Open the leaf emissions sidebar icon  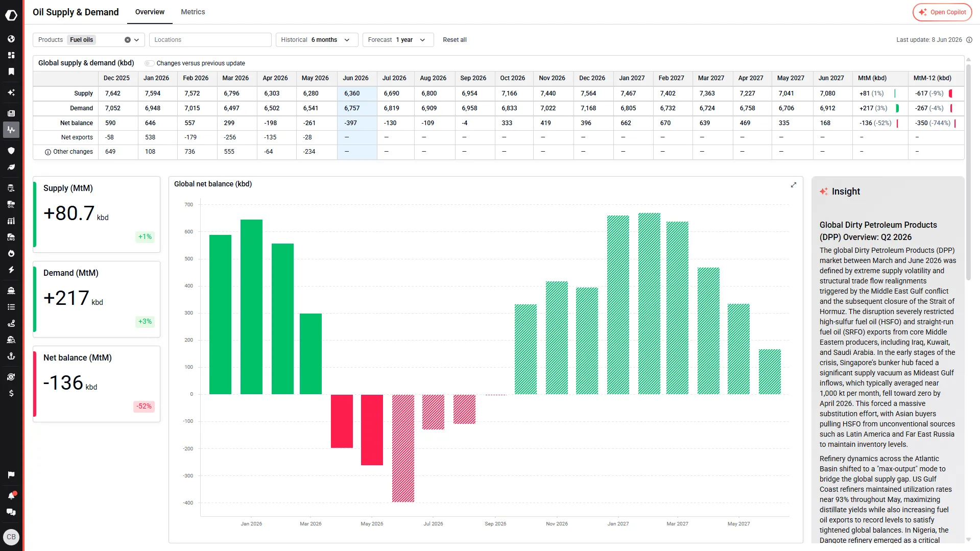(x=11, y=167)
